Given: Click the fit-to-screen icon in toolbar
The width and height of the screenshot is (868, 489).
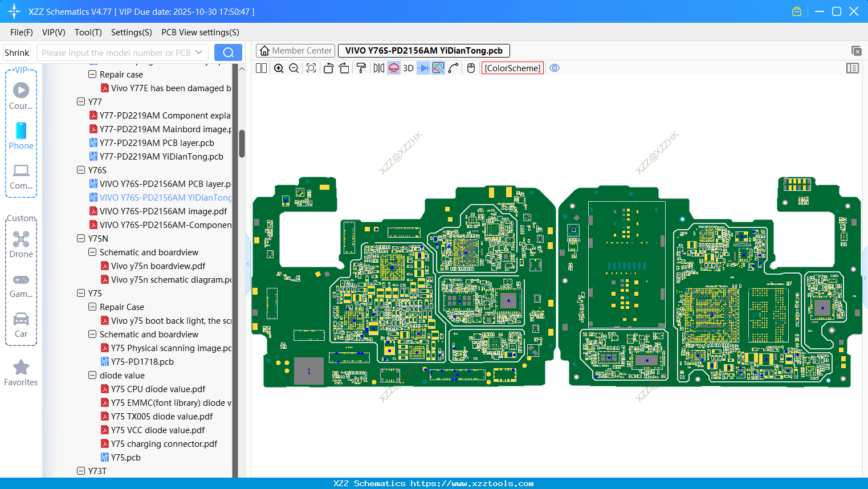Looking at the screenshot, I should point(311,68).
